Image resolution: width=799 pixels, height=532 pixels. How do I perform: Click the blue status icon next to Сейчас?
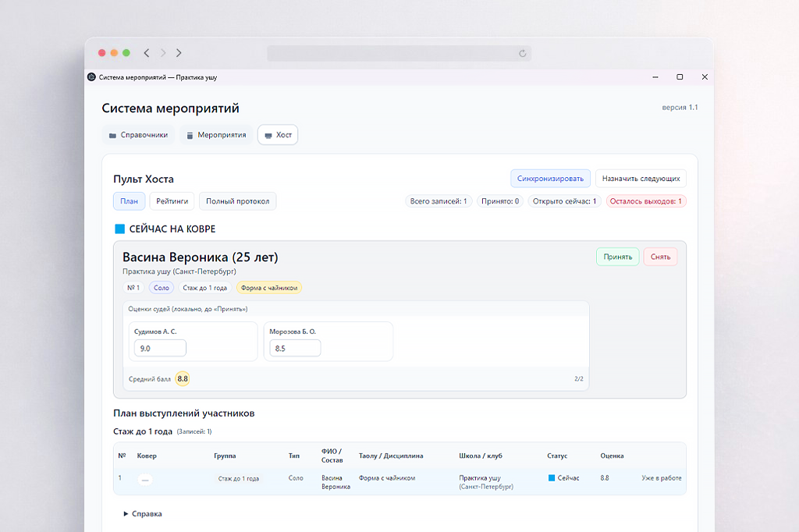[552, 478]
